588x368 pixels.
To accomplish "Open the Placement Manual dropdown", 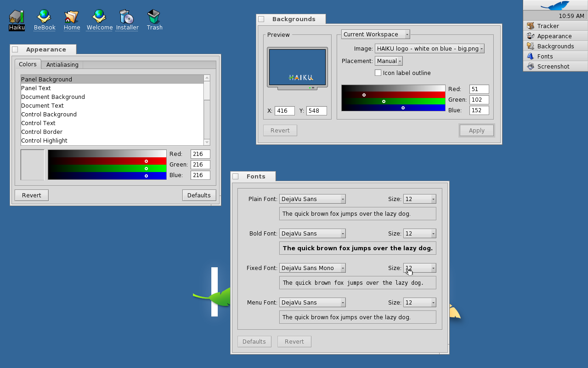I will 389,61.
